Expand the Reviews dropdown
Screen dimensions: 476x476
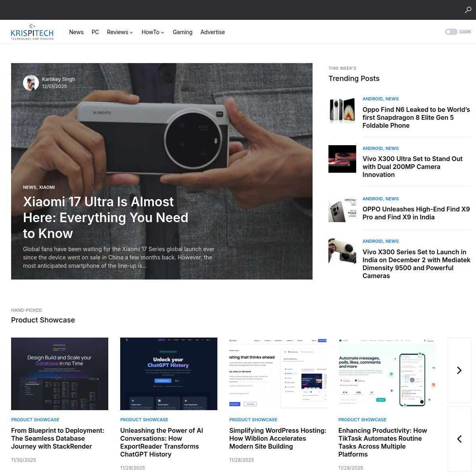click(119, 32)
